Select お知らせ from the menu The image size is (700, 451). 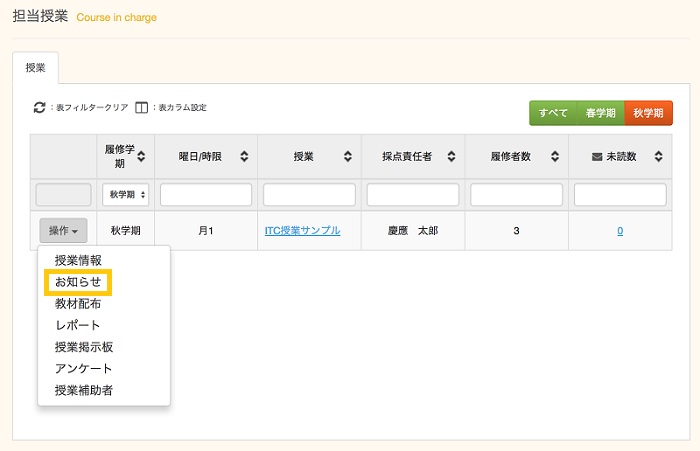[78, 282]
